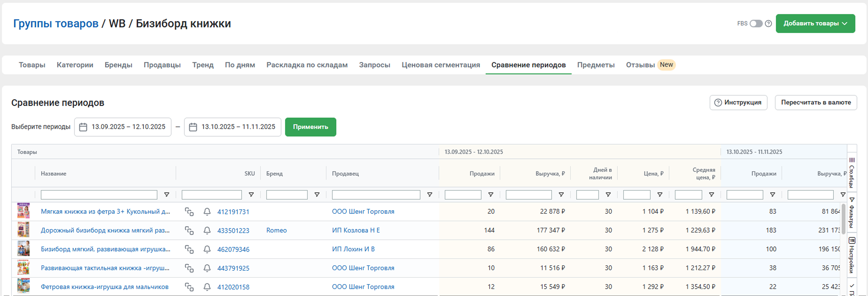Open the Столбцы side panel
This screenshot has width=868, height=296.
click(852, 172)
